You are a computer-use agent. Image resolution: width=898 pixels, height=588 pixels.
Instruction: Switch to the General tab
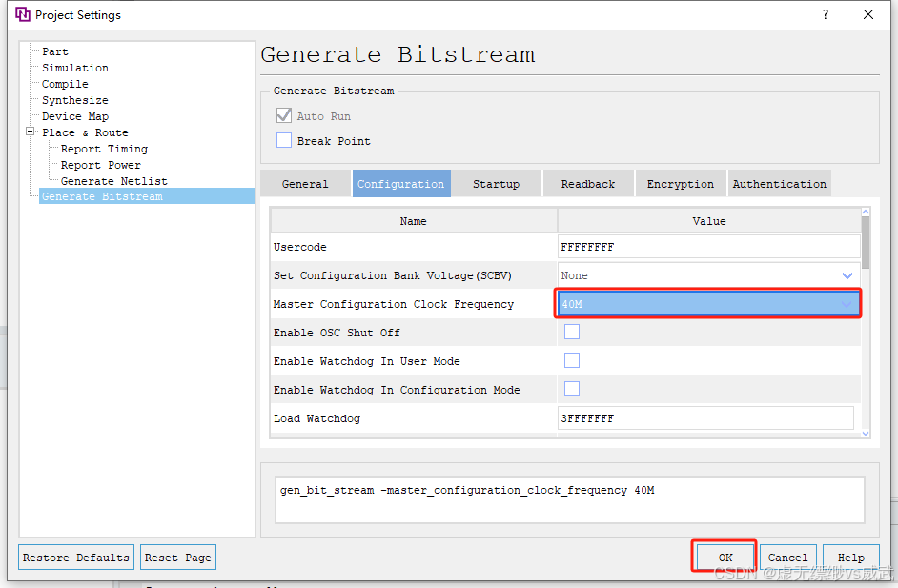point(305,184)
